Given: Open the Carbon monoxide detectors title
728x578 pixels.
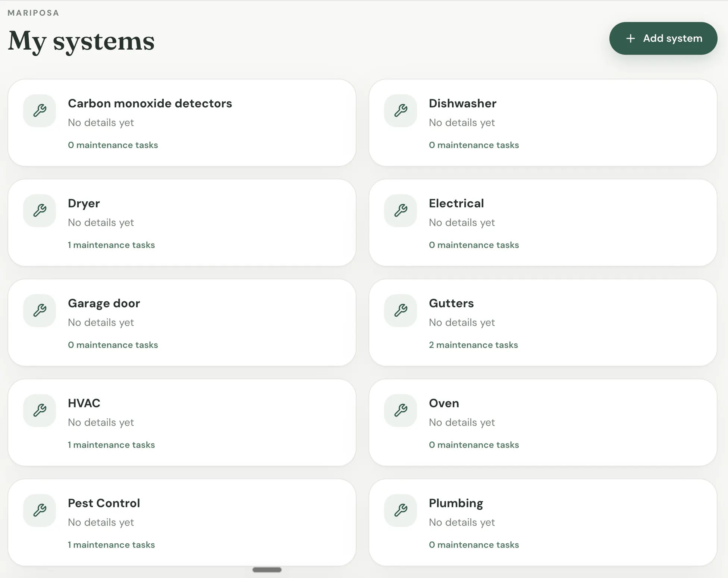Looking at the screenshot, I should coord(150,103).
